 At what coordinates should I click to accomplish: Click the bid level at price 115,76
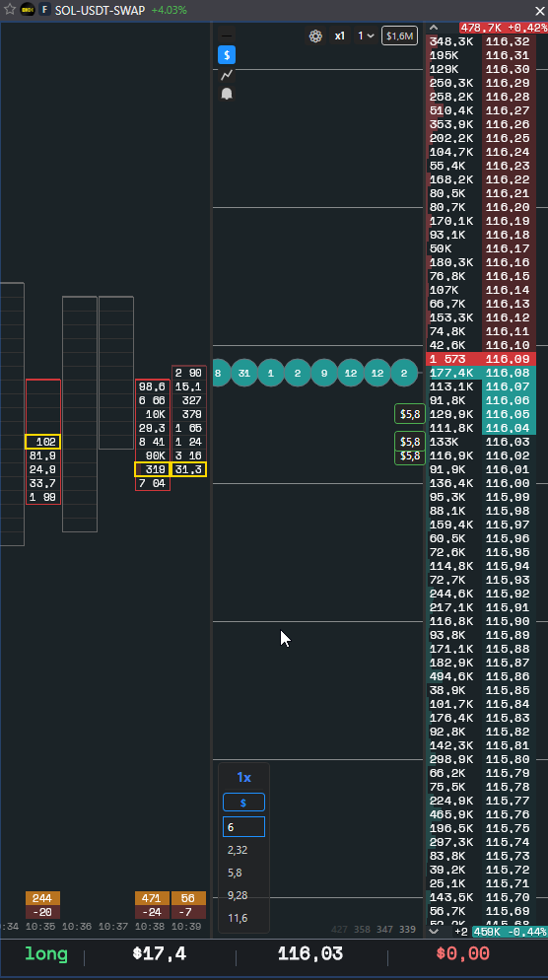[x=480, y=814]
